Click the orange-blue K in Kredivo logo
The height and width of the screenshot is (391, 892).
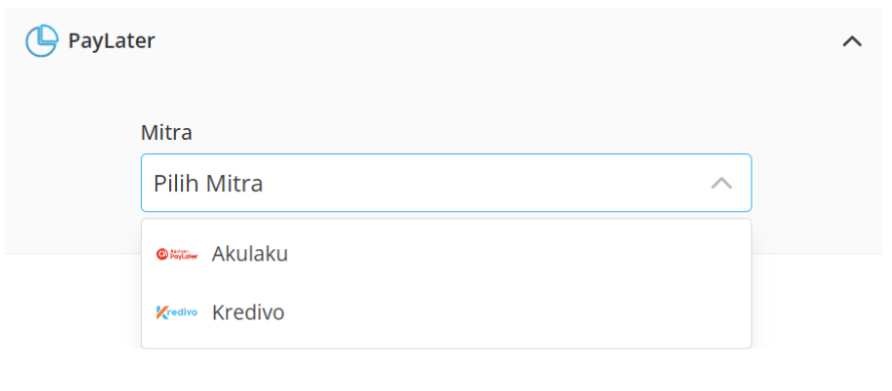pos(162,312)
